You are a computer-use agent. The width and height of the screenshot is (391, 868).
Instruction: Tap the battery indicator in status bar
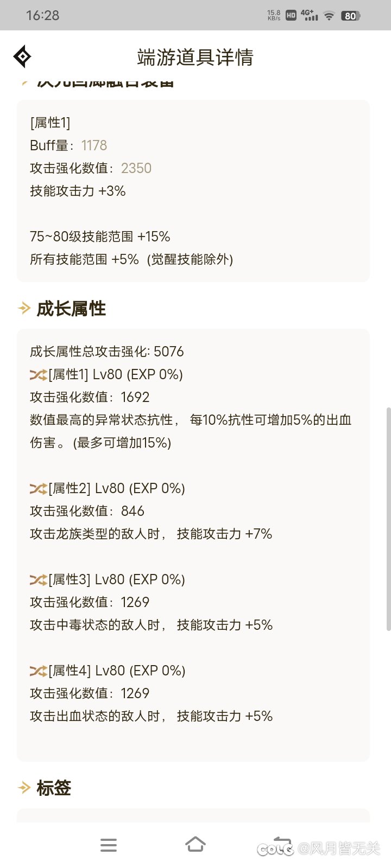350,16
